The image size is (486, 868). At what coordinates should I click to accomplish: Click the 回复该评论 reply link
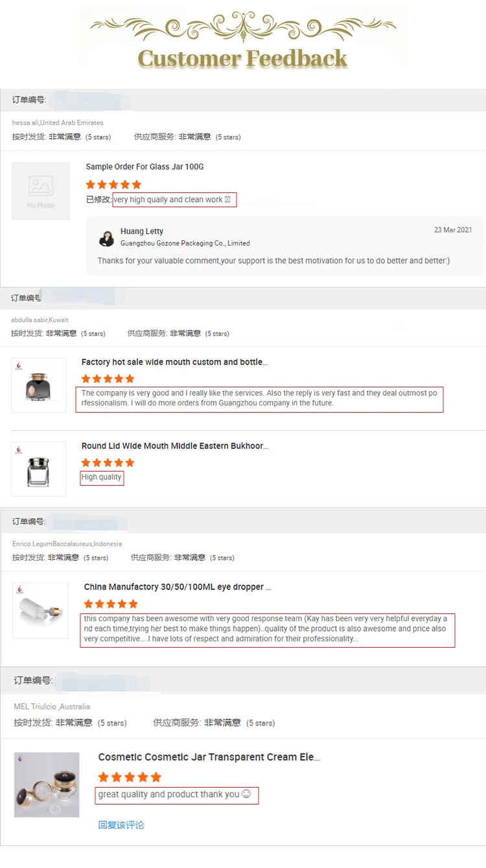121,825
